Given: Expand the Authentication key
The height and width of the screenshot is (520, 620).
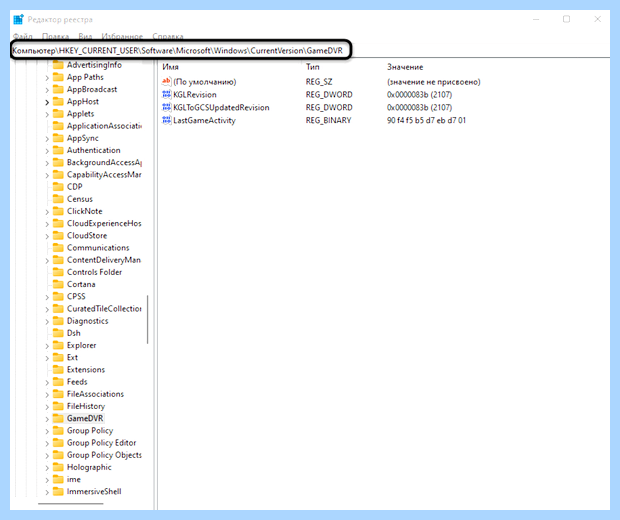Looking at the screenshot, I should pyautogui.click(x=47, y=151).
